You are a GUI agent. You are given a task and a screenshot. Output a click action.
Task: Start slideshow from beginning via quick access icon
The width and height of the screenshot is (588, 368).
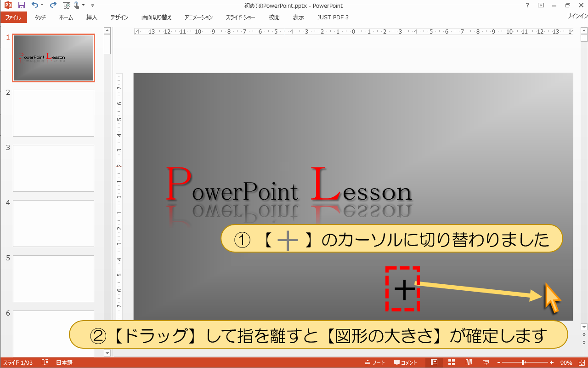tap(67, 6)
